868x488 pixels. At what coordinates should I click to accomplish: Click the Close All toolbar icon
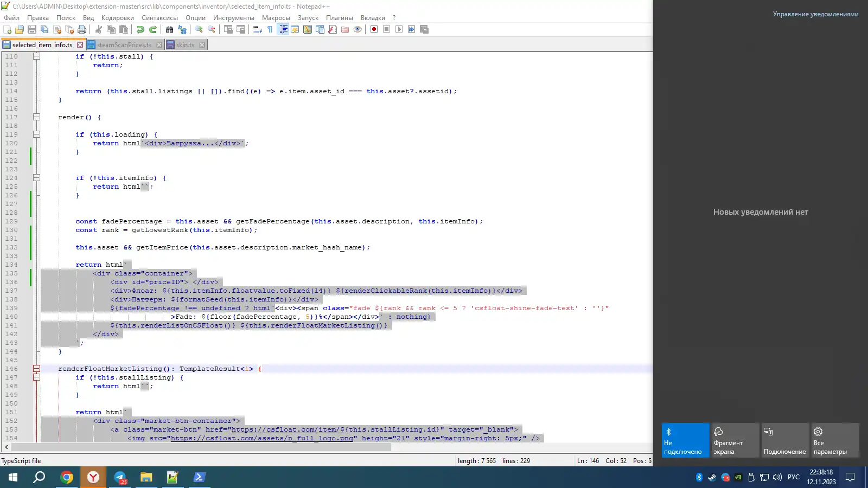pos(69,29)
